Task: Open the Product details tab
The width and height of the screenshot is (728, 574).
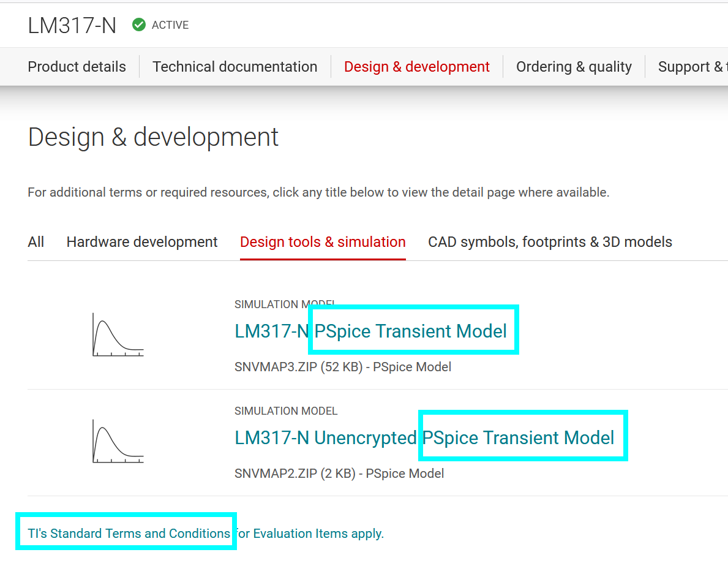Action: pyautogui.click(x=77, y=67)
